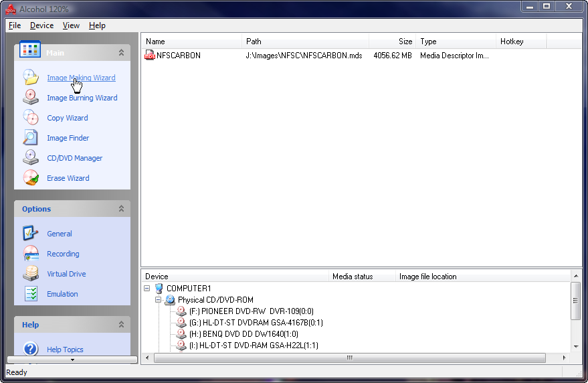
Task: Click the Physical CD/DVD-ROM disc icon
Action: click(171, 300)
